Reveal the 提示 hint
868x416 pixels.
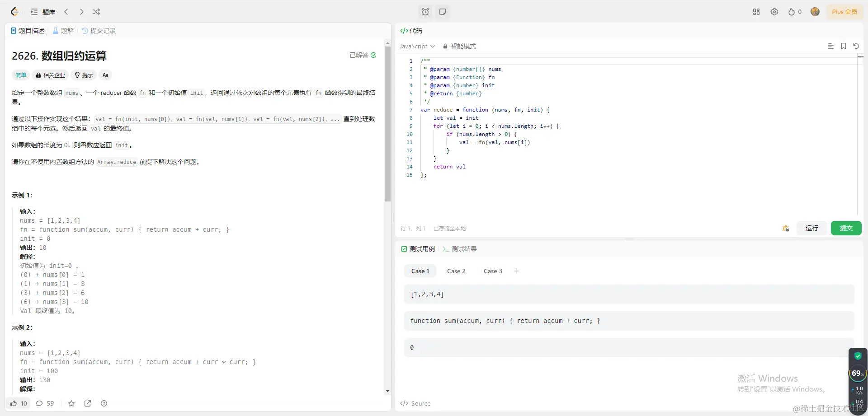84,75
